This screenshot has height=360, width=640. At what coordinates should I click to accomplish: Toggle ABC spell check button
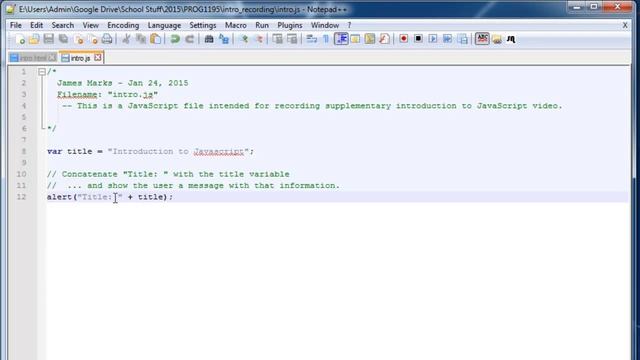[x=482, y=39]
